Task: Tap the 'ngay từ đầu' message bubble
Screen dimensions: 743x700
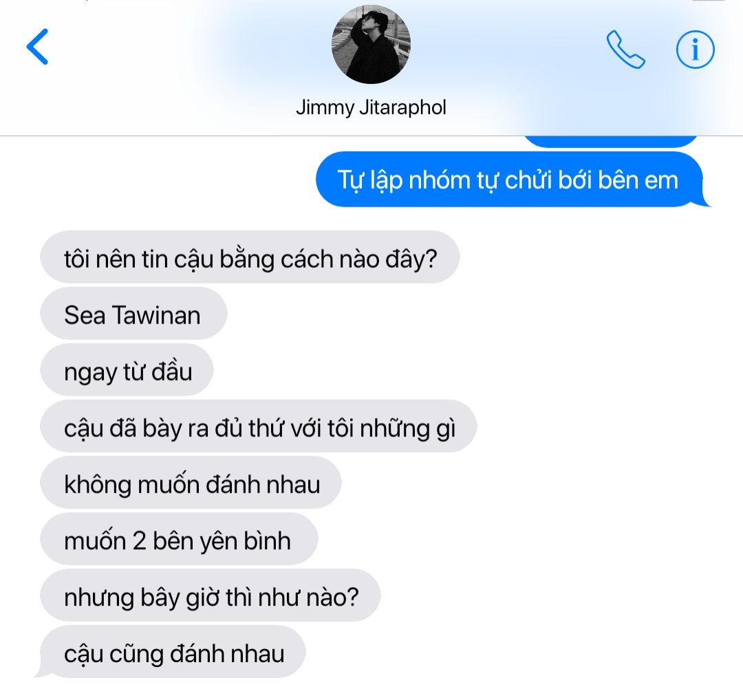Action: tap(127, 370)
